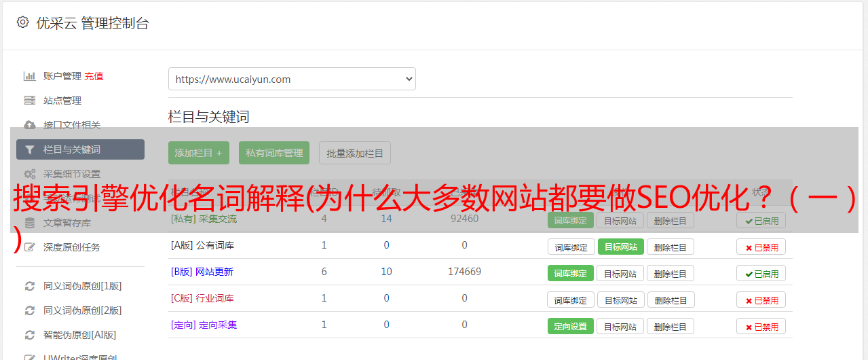The image size is (868, 360).
Task: Click the gear icon beside 优采云 管理控制台
Action: pyautogui.click(x=22, y=22)
